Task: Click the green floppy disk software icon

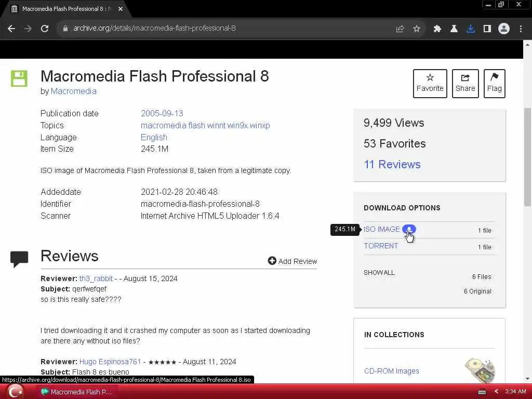Action: 19,78
